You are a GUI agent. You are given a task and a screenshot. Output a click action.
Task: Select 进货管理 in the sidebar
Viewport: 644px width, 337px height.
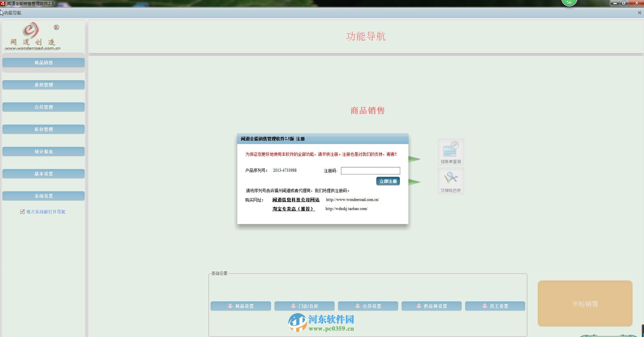tap(43, 85)
